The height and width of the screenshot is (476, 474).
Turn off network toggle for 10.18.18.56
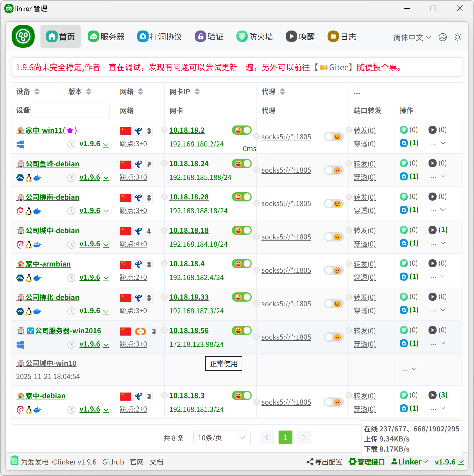click(x=242, y=331)
